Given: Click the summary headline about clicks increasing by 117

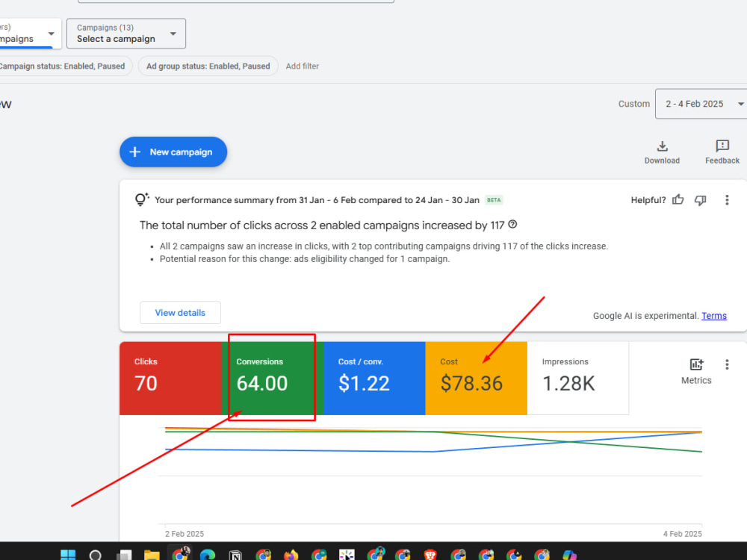Looking at the screenshot, I should 322,225.
